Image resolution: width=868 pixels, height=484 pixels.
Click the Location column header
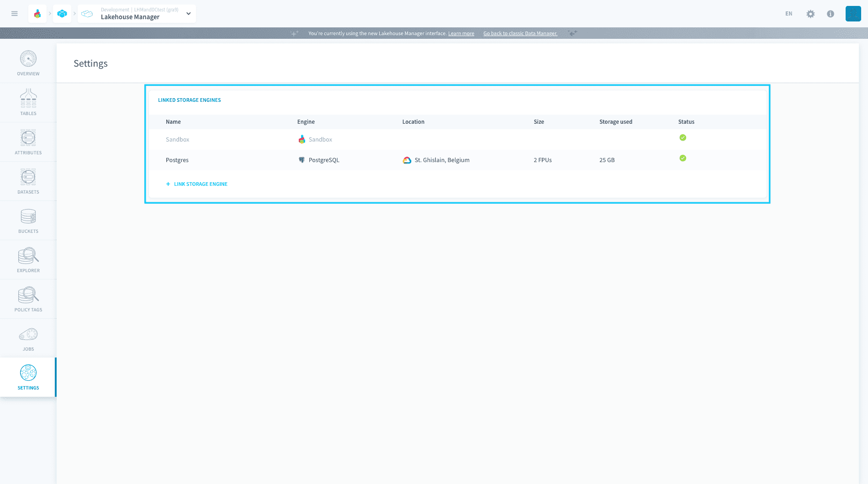tap(413, 122)
